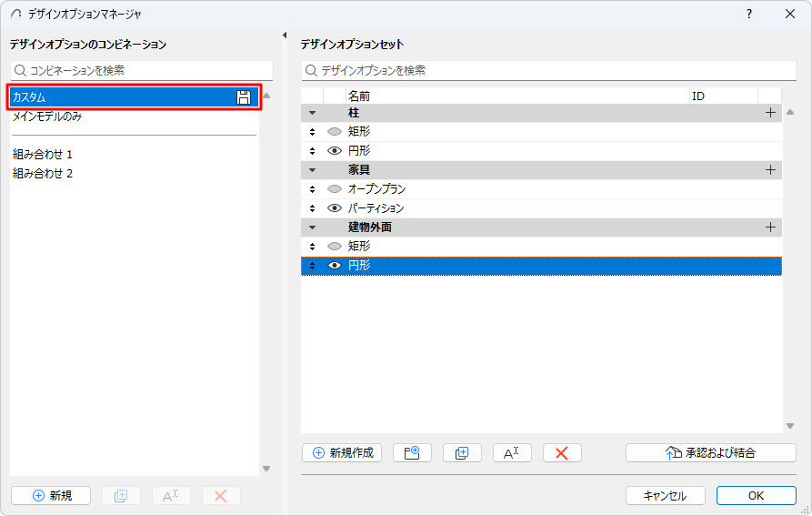The image size is (812, 516).
Task: Select the カスタム combination
Action: (135, 96)
